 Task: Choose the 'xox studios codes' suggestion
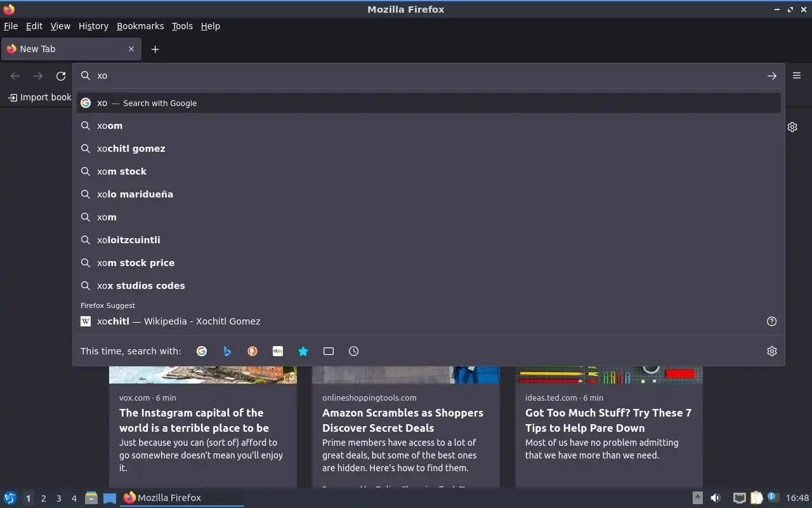[429, 286]
